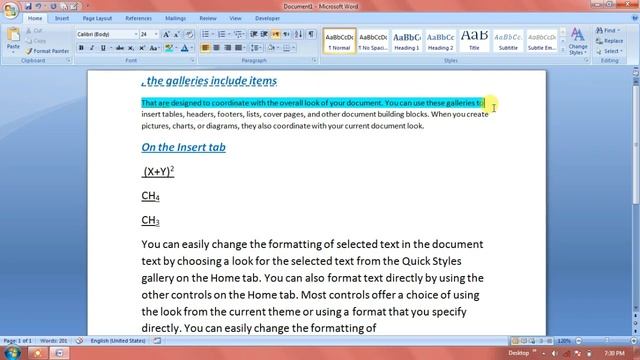
Task: Click the 120% zoom level
Action: point(564,341)
